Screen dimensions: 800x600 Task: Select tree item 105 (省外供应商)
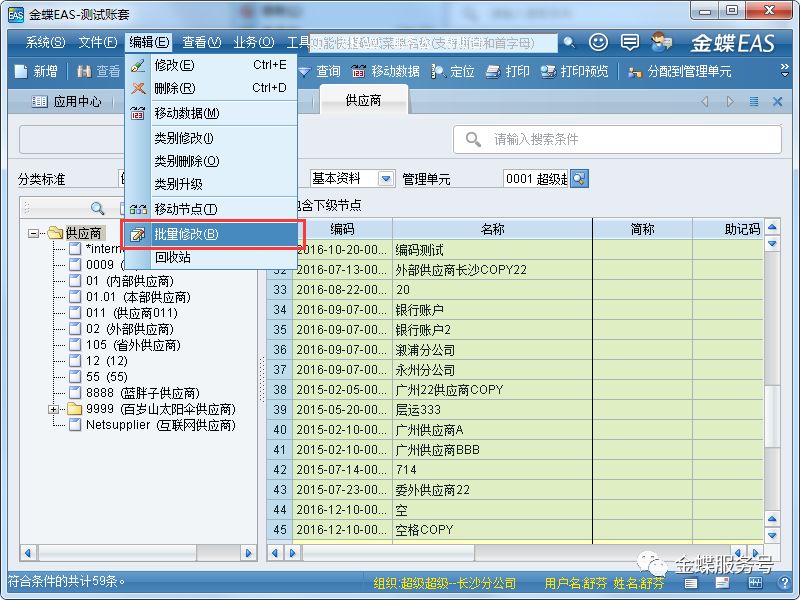133,345
